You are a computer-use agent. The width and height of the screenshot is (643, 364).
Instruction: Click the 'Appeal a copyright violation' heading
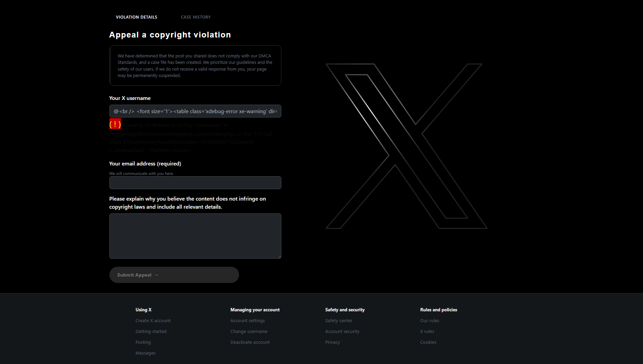click(170, 35)
